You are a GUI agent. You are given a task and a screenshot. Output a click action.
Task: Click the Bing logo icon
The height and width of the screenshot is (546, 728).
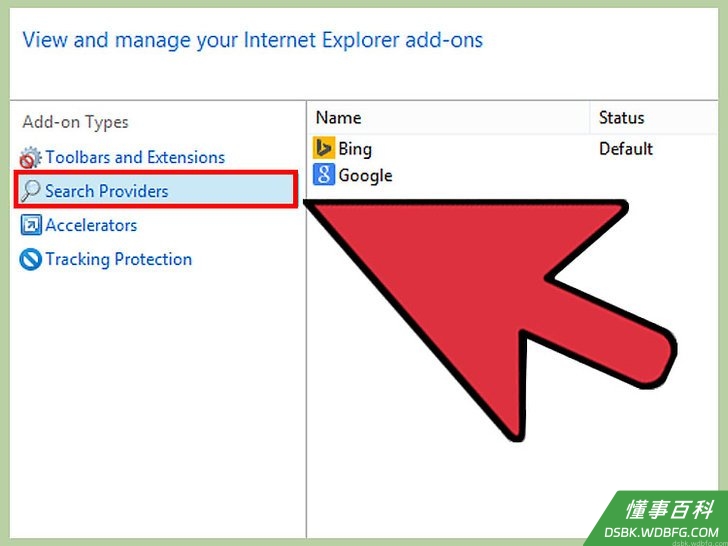(324, 148)
